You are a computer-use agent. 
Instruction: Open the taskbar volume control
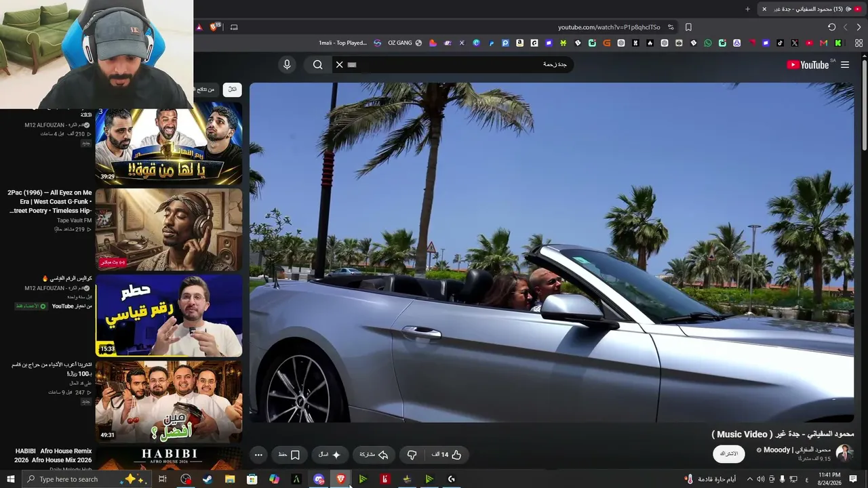click(x=760, y=479)
